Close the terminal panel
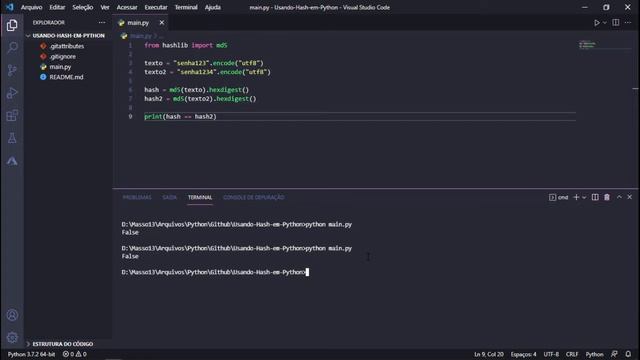The image size is (640, 360). pos(630,197)
